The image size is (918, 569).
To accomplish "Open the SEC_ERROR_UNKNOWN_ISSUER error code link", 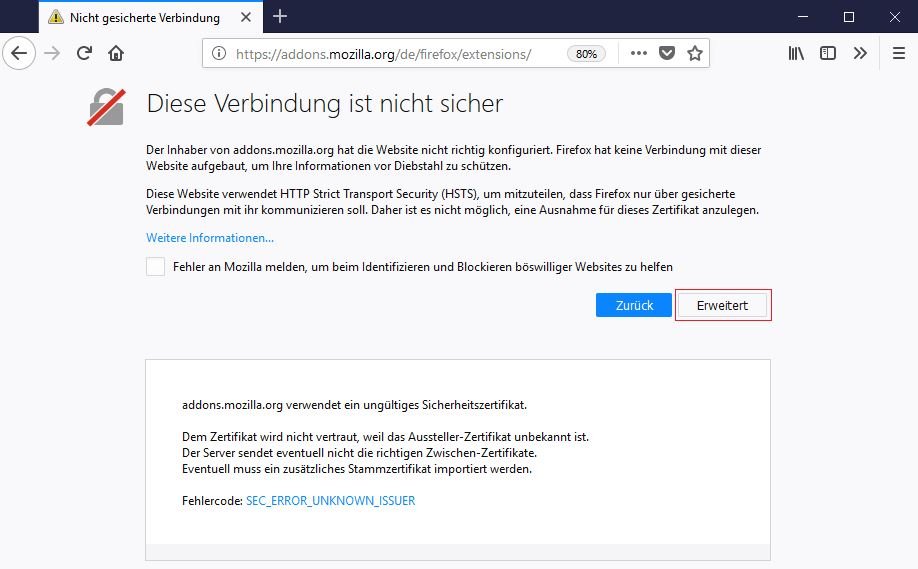I will 331,501.
